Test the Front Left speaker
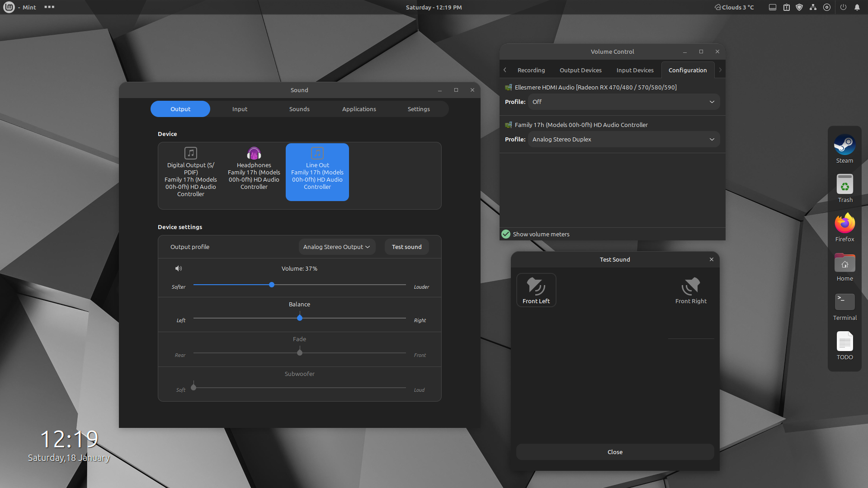The width and height of the screenshot is (868, 488). pyautogui.click(x=536, y=290)
